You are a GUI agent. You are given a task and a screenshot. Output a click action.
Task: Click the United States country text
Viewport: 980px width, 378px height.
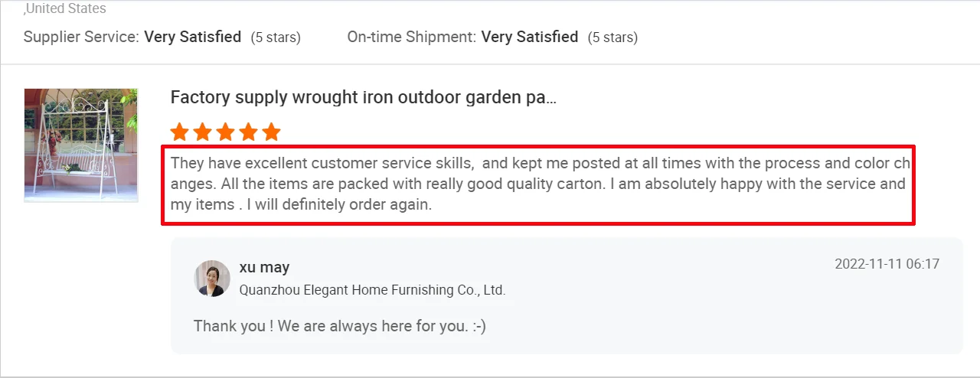pos(66,9)
